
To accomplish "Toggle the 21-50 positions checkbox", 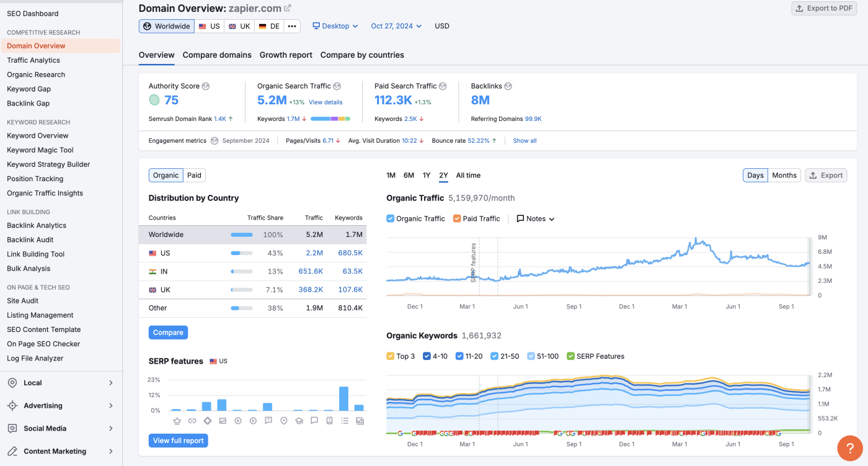I will 494,356.
